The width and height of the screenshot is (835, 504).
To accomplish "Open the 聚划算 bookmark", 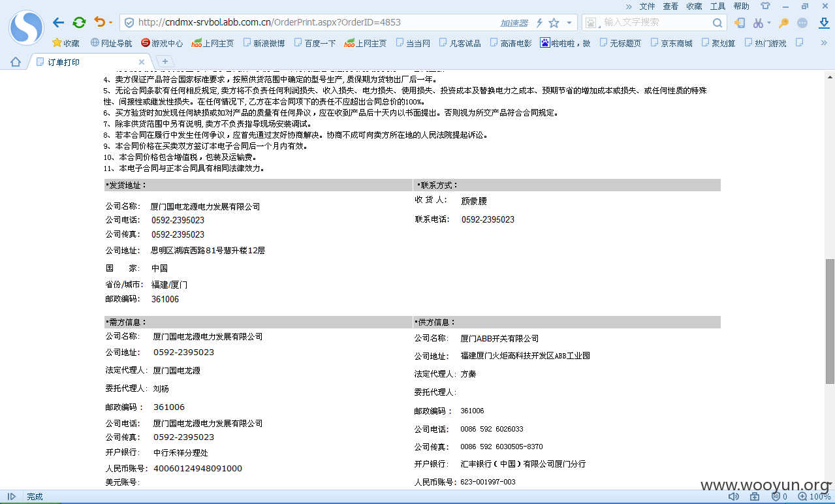I will tap(718, 43).
